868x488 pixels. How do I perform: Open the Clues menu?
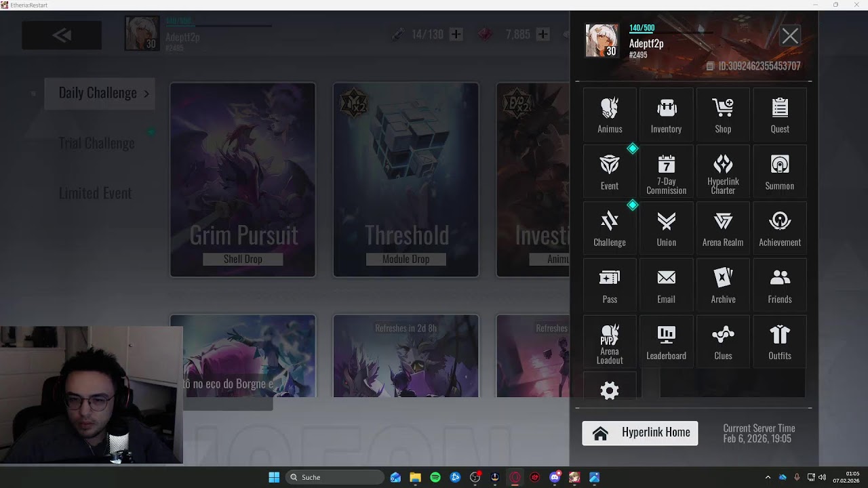(x=723, y=342)
